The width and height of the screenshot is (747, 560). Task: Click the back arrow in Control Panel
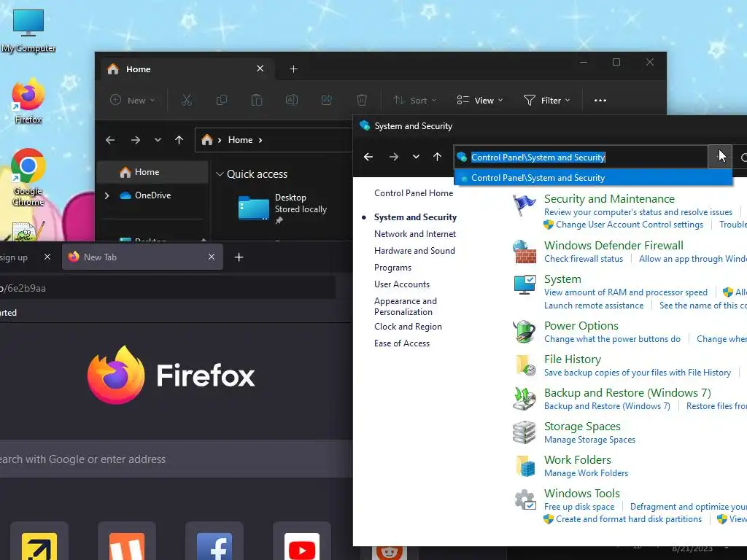click(368, 157)
